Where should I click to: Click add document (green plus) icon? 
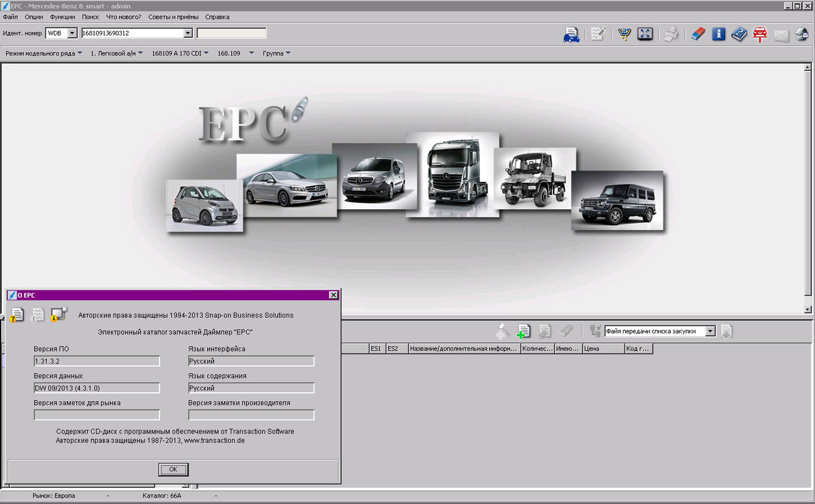tap(524, 331)
